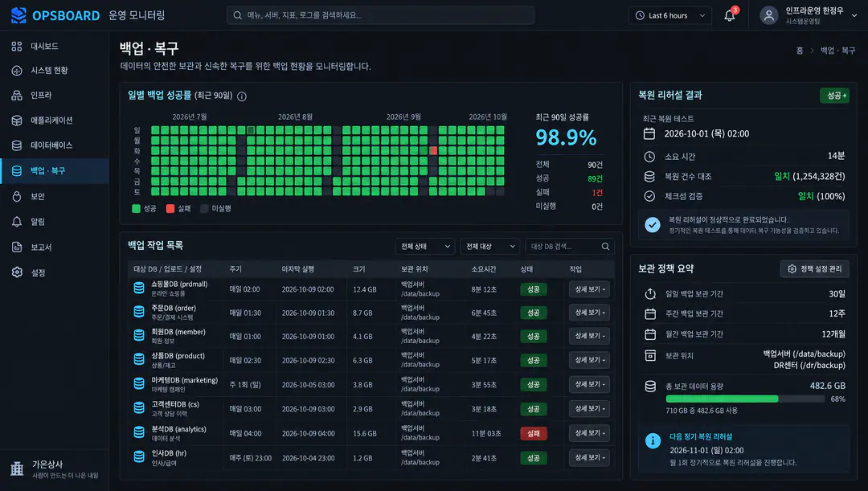Click the database icon beside 총 보관 데이터 용량
The image size is (868, 491).
(650, 387)
